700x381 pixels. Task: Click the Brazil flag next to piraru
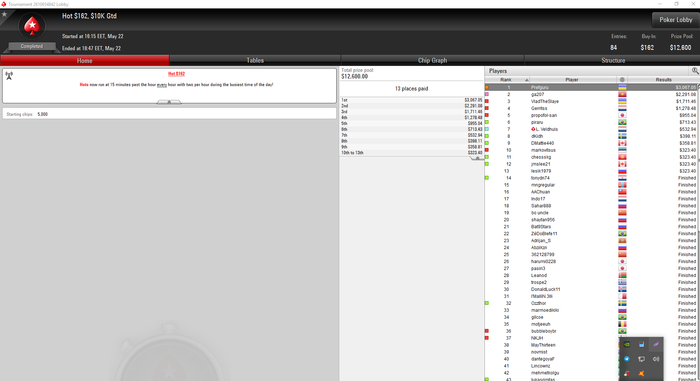pyautogui.click(x=622, y=122)
